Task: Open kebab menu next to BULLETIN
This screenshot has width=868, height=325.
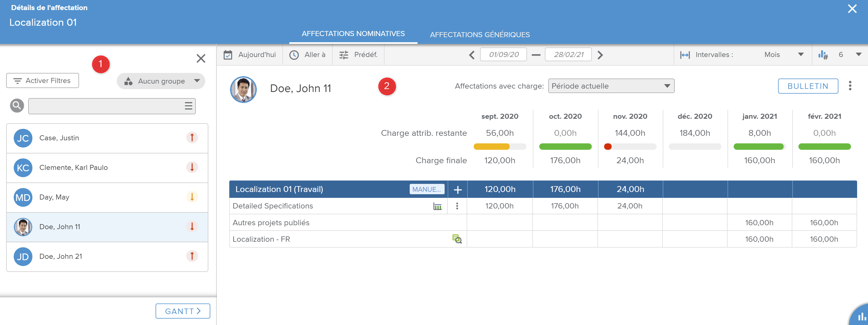Action: (x=850, y=86)
